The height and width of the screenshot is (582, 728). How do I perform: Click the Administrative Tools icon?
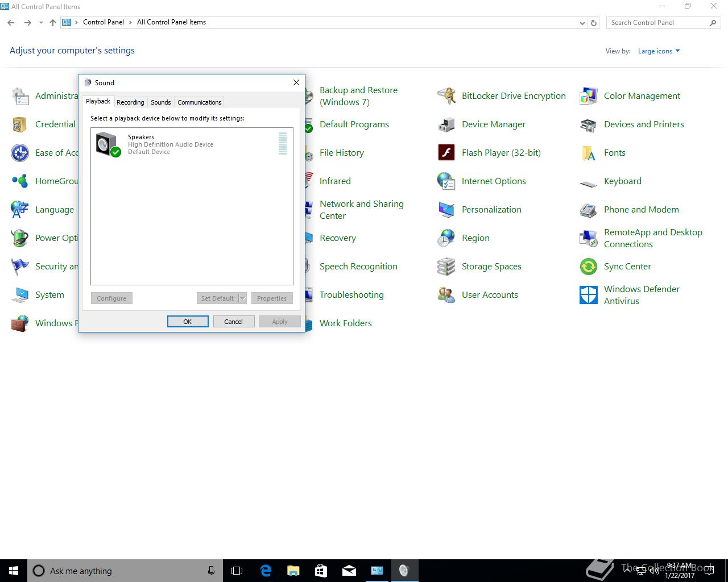point(20,96)
